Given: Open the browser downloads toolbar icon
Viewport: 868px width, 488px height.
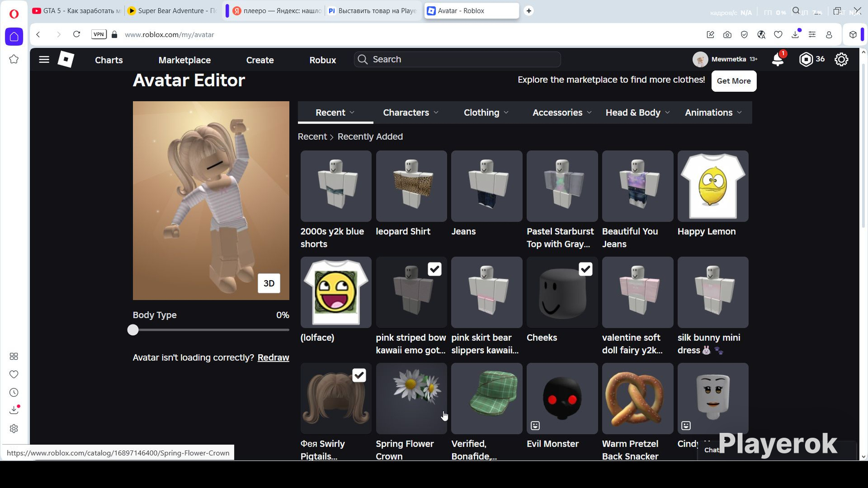Looking at the screenshot, I should click(x=795, y=35).
